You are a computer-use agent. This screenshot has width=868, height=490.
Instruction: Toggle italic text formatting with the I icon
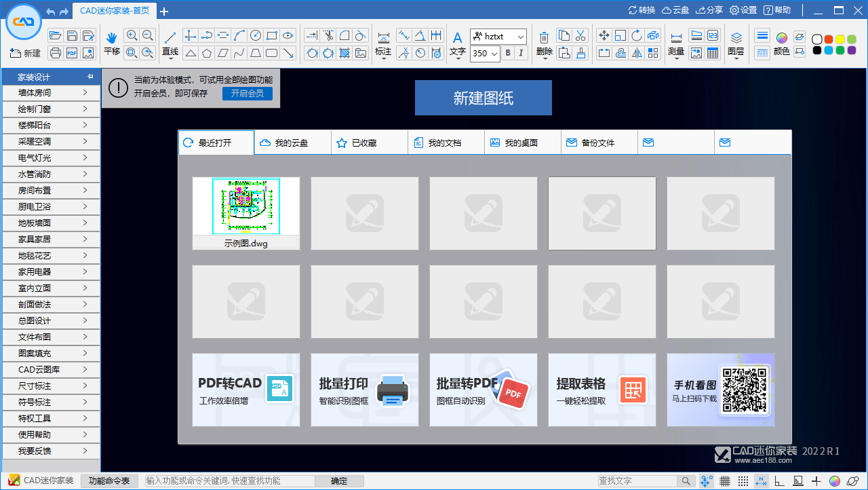pos(519,54)
